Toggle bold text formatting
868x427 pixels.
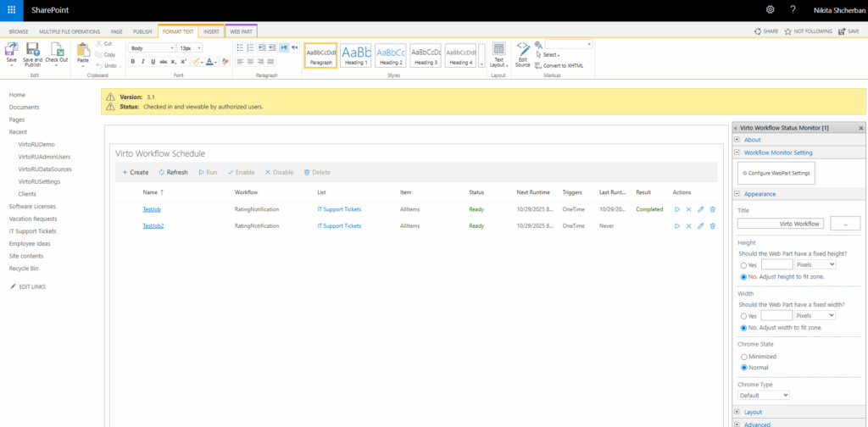[132, 62]
